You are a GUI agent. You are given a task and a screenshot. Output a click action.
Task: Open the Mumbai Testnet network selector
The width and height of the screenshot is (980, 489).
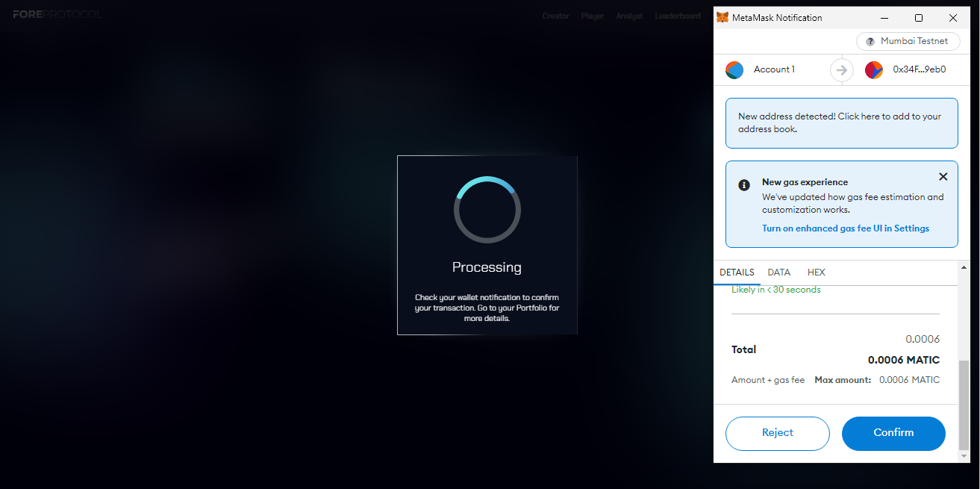[908, 42]
